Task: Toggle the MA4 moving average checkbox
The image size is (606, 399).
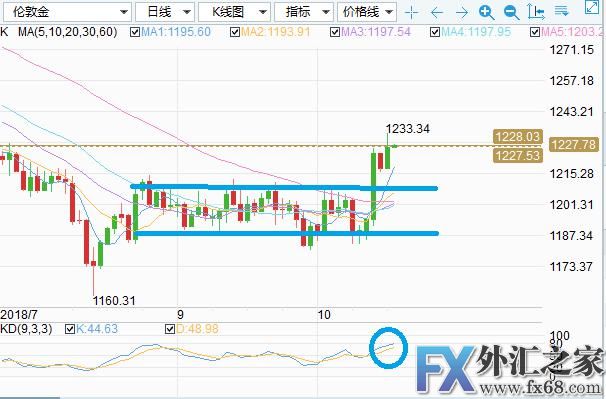Action: coord(435,32)
